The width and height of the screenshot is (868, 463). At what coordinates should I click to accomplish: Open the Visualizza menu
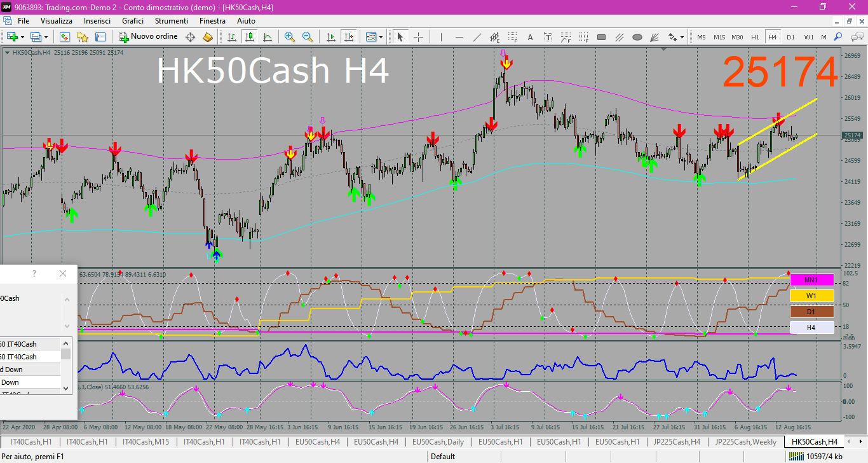coord(57,21)
